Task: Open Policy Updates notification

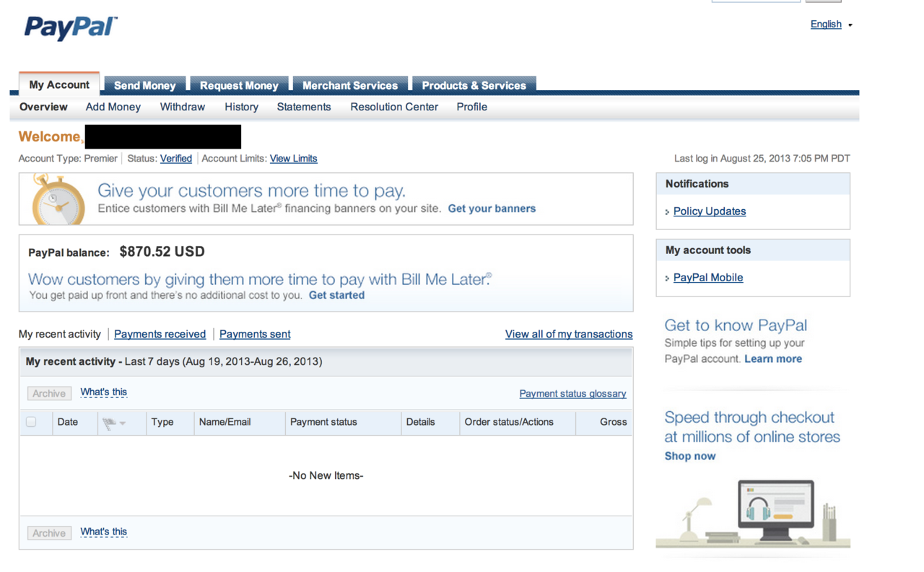Action: pyautogui.click(x=710, y=211)
